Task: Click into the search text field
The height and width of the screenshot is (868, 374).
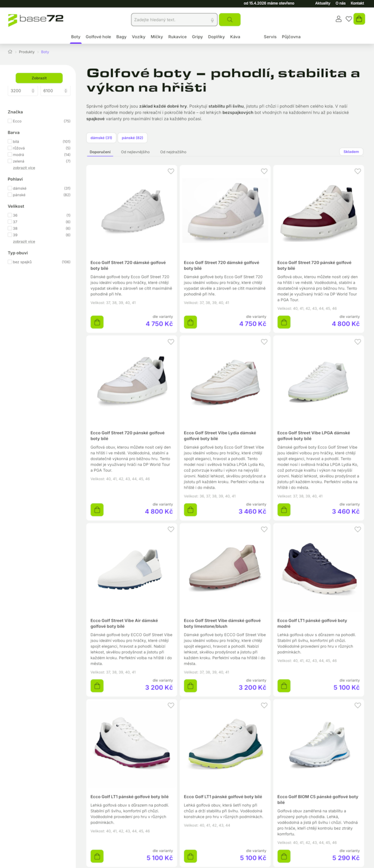Action: pos(170,20)
